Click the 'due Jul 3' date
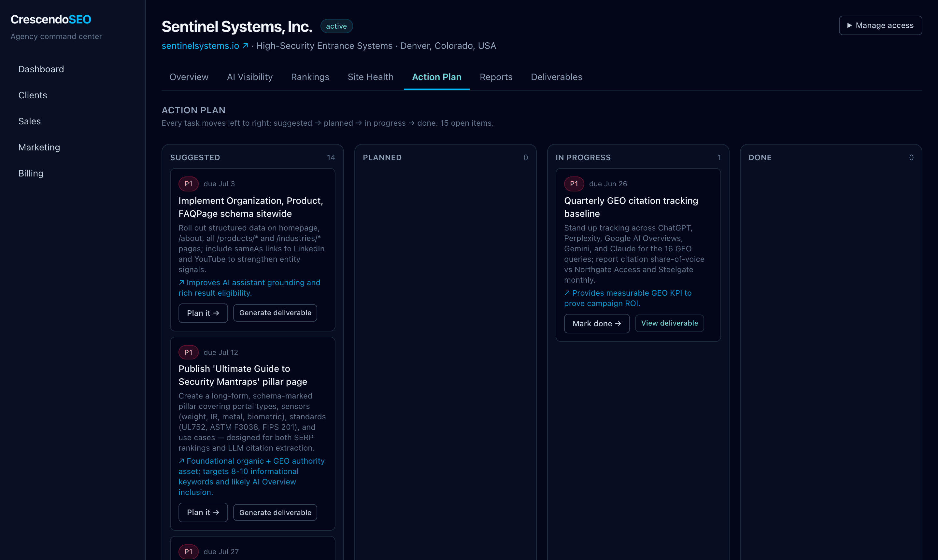 click(x=219, y=184)
